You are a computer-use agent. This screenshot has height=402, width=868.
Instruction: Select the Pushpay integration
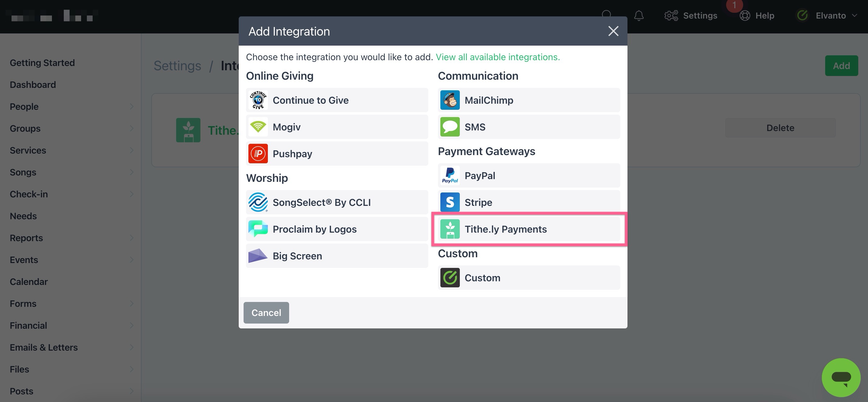tap(336, 154)
